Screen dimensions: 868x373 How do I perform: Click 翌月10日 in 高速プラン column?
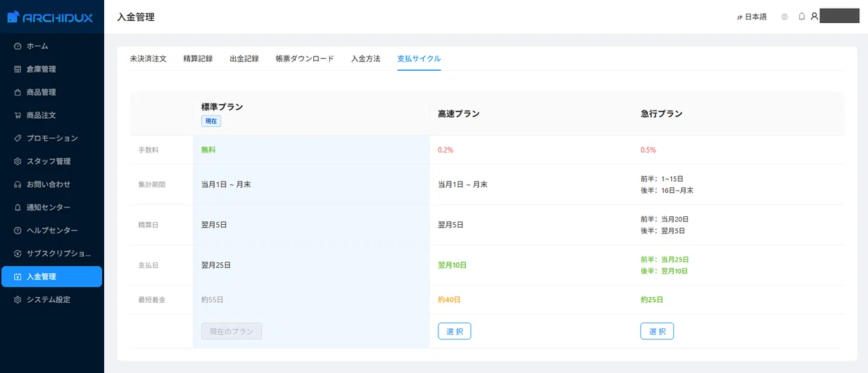(x=452, y=265)
